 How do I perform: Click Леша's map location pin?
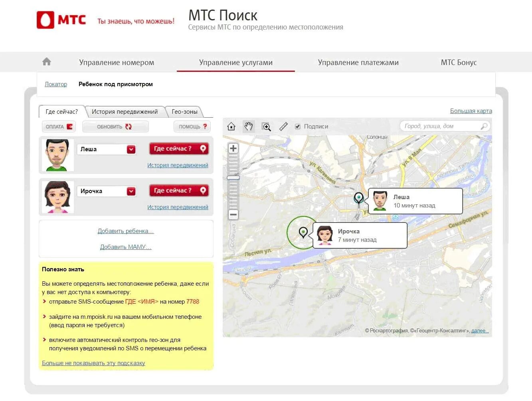359,198
